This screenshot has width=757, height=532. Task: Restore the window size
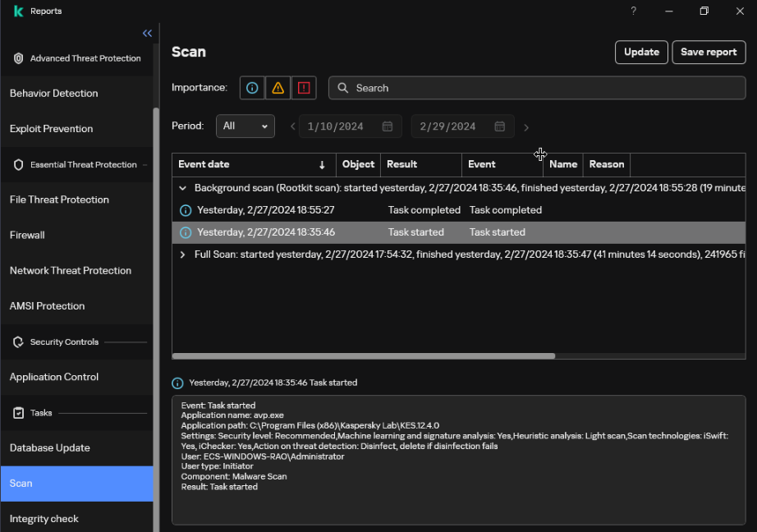(704, 11)
